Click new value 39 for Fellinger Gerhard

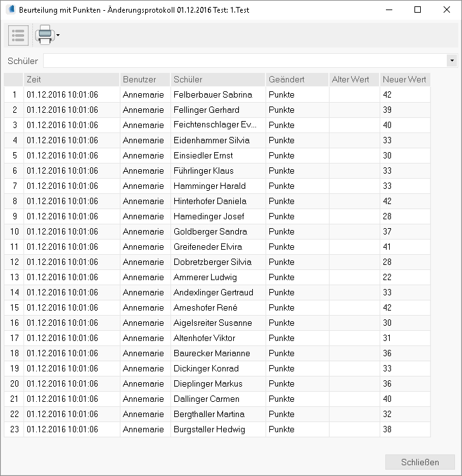[405, 110]
